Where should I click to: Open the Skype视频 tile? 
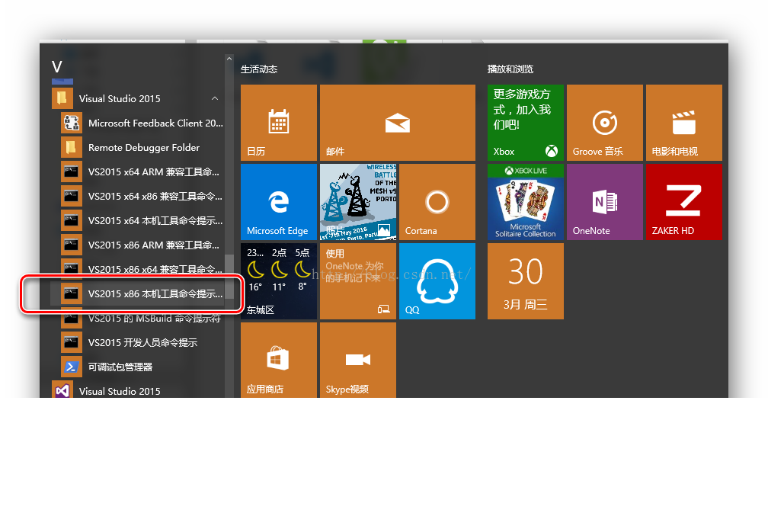coord(358,360)
